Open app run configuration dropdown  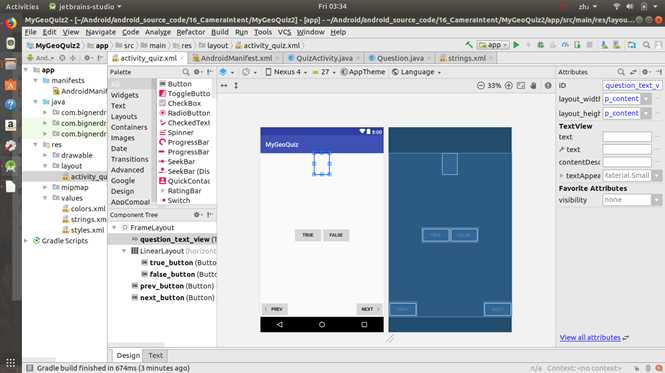click(x=493, y=45)
